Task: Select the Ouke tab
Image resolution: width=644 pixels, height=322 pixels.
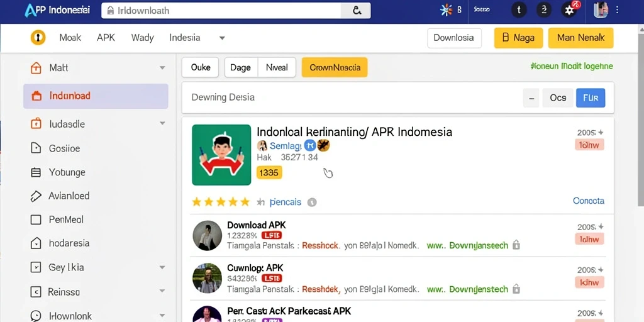Action: coord(201,67)
